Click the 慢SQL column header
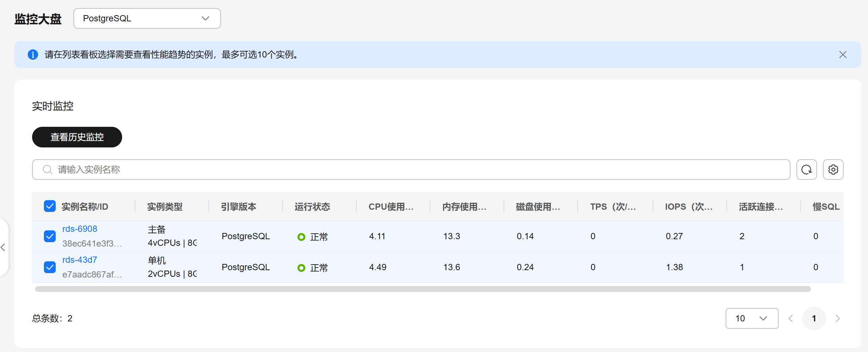Image resolution: width=868 pixels, height=352 pixels. 826,207
